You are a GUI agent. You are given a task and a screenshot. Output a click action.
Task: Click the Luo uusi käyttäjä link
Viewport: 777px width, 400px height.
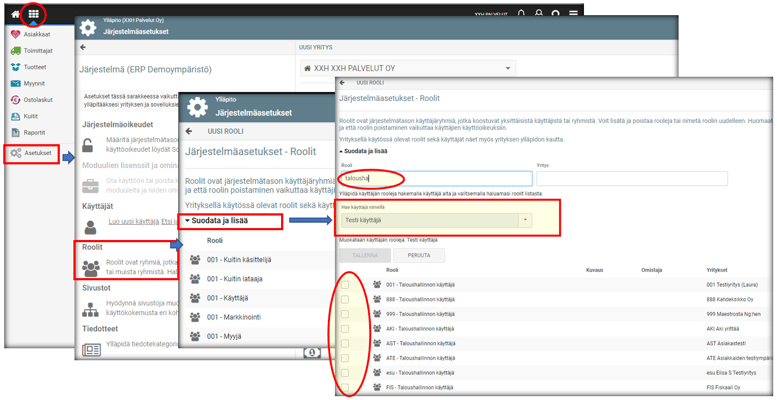pyautogui.click(x=133, y=221)
